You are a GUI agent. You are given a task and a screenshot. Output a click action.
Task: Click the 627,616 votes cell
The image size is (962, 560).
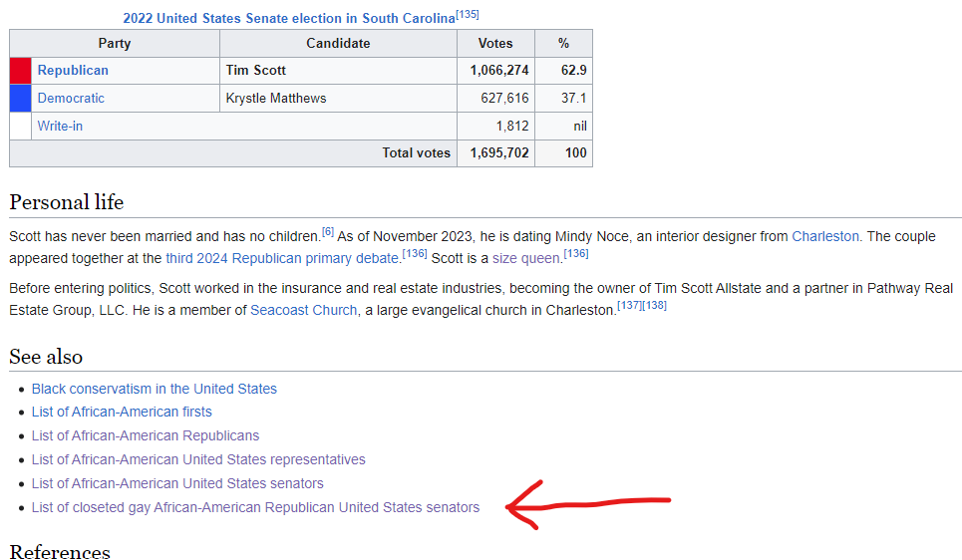tap(495, 98)
